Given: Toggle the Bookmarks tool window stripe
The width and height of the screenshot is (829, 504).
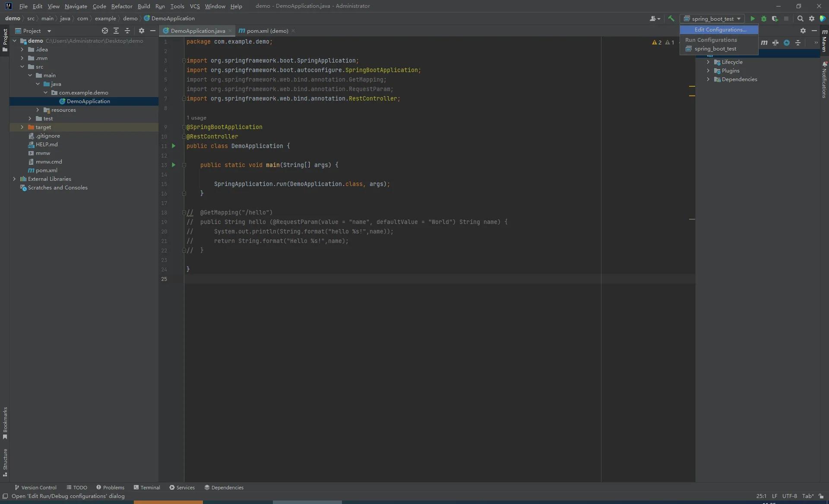Looking at the screenshot, I should coord(5,423).
